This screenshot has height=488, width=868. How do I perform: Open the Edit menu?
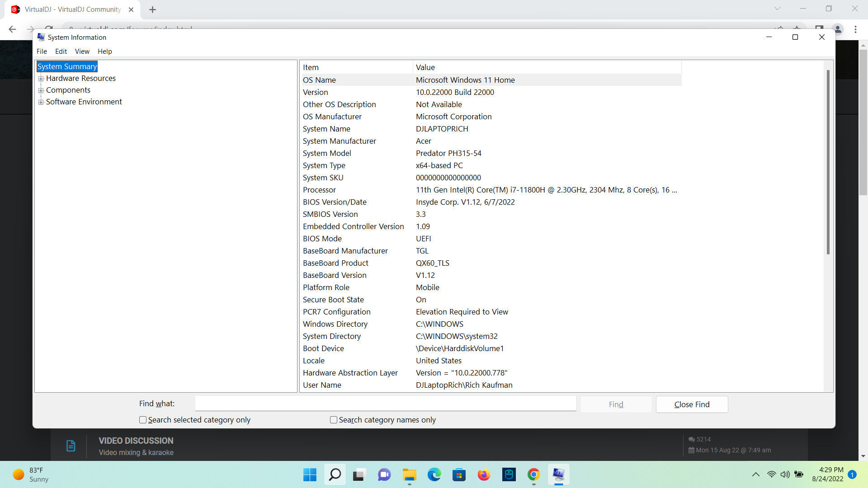click(61, 52)
